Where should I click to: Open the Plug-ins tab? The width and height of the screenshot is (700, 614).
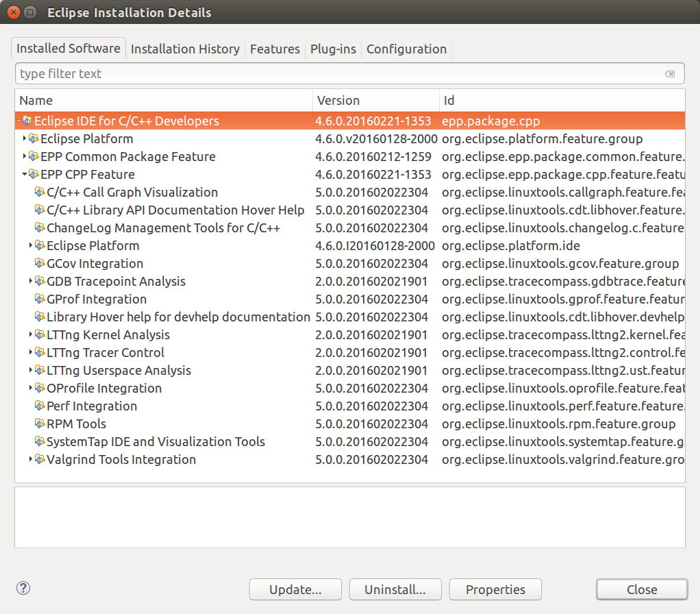click(x=333, y=49)
